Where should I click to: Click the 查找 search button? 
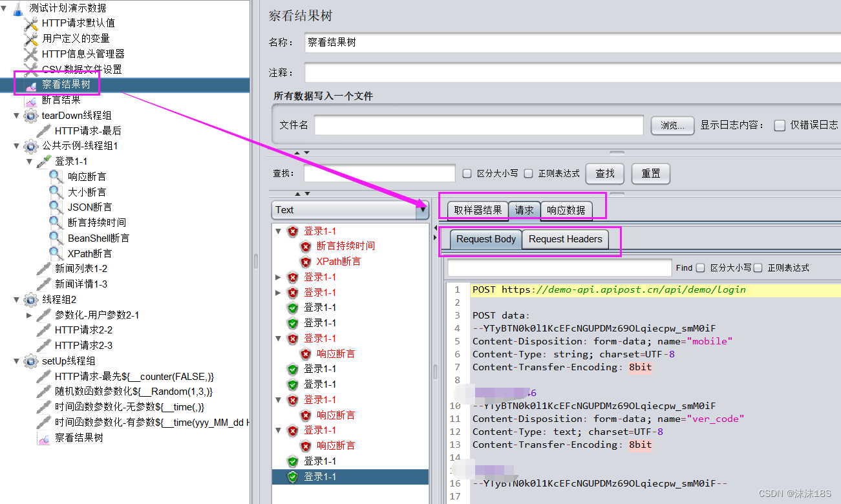tap(605, 173)
